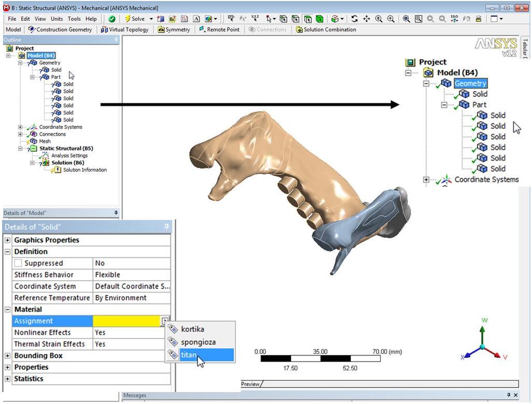Toggle the Suppressed checkbox
Screen dimensions: 532x404
18,263
